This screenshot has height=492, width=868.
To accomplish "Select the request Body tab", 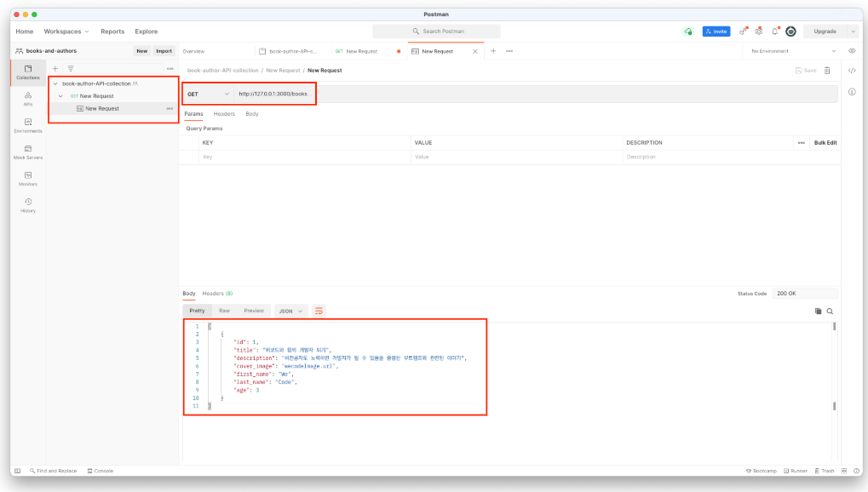I will 252,114.
